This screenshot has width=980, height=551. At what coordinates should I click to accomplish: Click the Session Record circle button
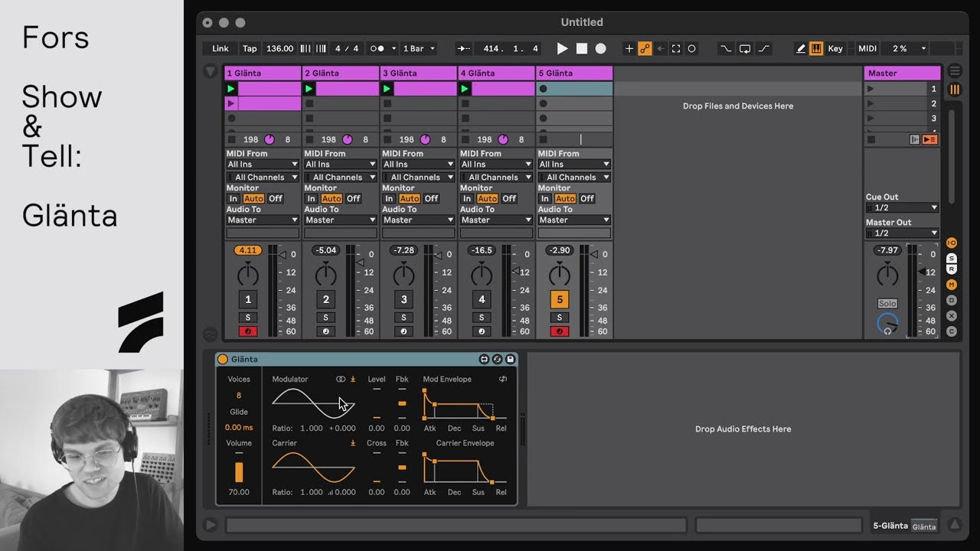(x=692, y=48)
